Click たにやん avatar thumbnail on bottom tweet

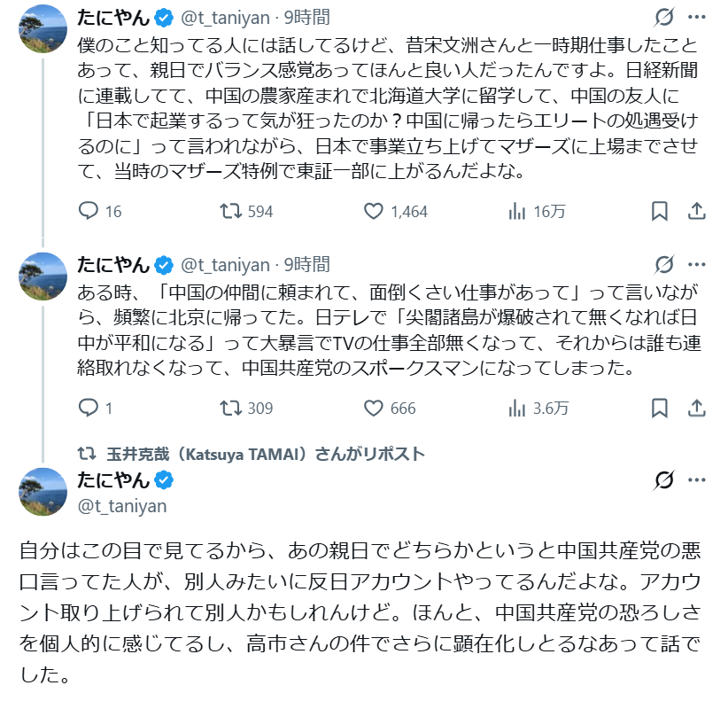point(43,492)
